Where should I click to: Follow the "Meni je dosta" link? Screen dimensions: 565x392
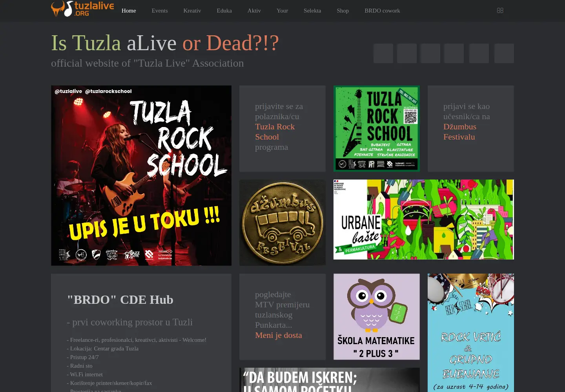[279, 335]
